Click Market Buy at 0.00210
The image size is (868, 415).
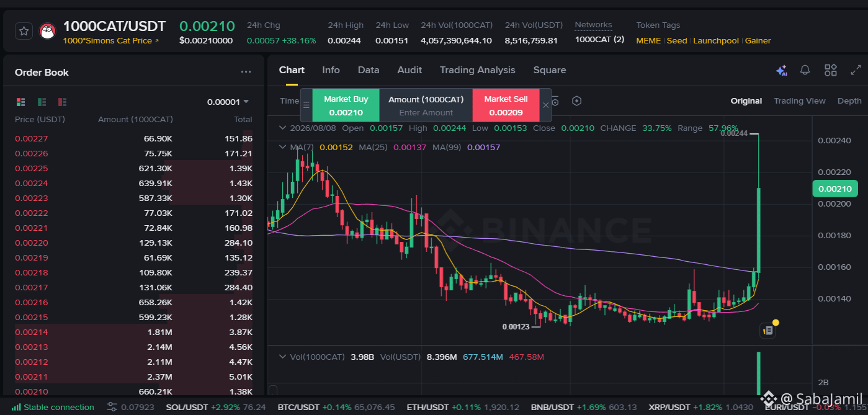(x=346, y=105)
